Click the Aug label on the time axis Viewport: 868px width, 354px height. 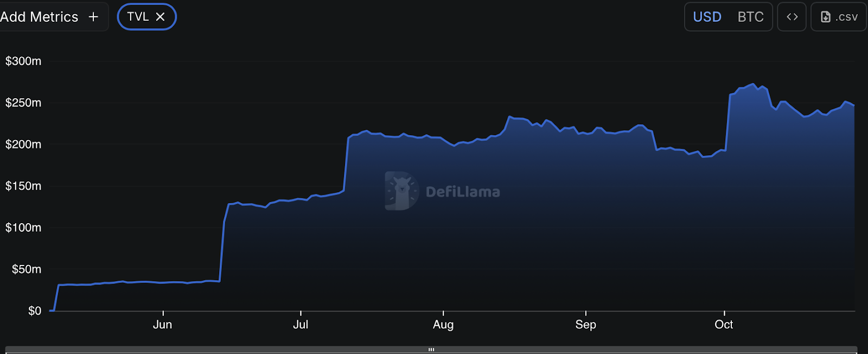coord(443,325)
